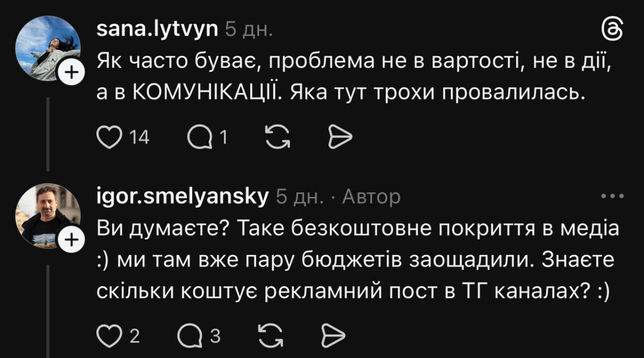Click the 5 дн. timestamp next to sana.lytvyn
Image resolution: width=644 pixels, height=358 pixels.
(x=248, y=30)
